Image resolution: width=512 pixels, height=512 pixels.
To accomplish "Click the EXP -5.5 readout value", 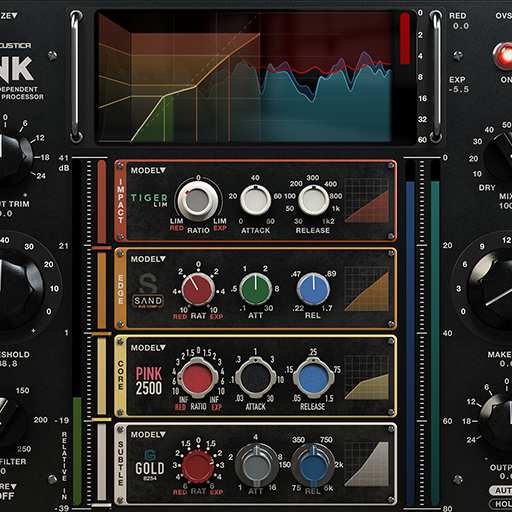I will pos(459,89).
